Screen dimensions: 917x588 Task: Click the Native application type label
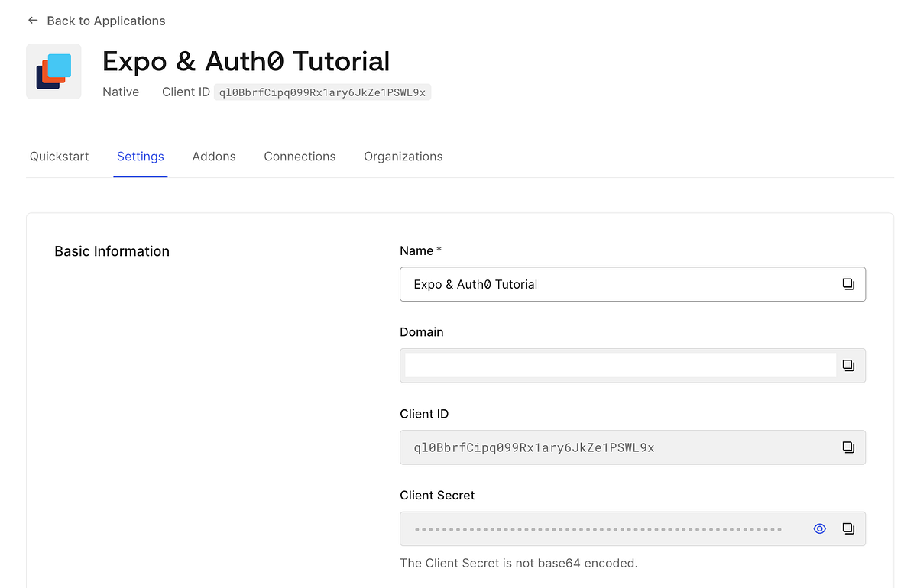pos(121,92)
